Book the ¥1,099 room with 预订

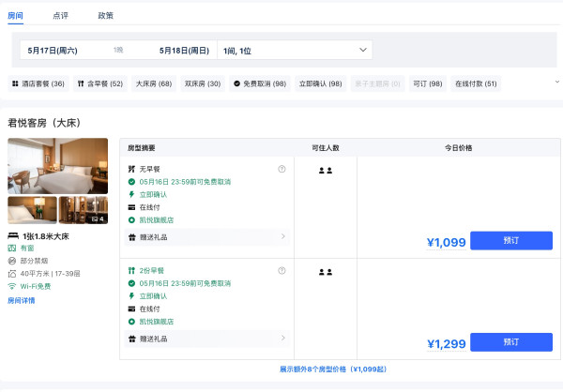point(511,240)
